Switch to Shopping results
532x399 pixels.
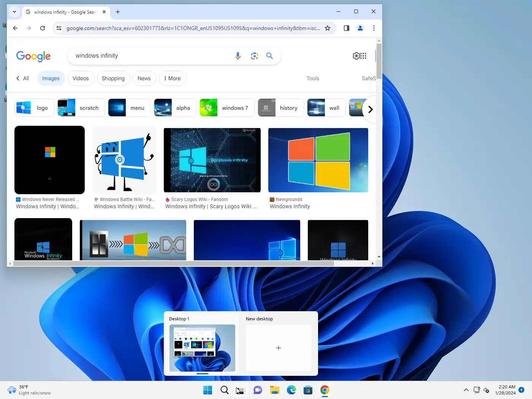pos(113,78)
